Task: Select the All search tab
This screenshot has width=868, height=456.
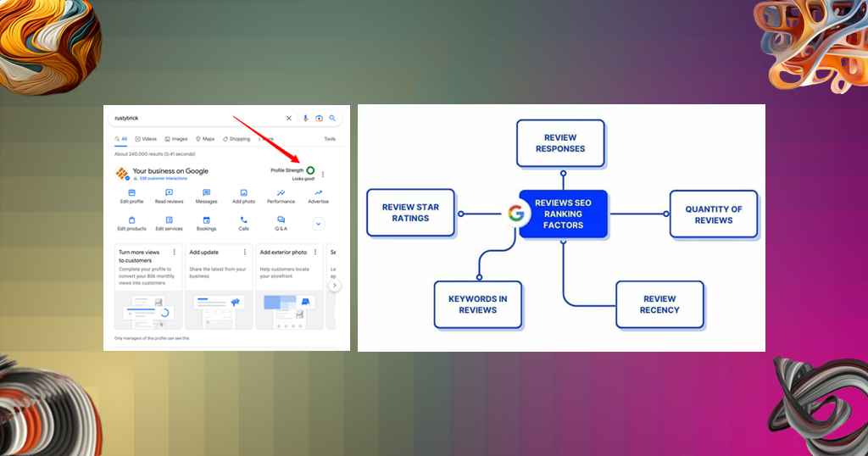Action: 120,139
